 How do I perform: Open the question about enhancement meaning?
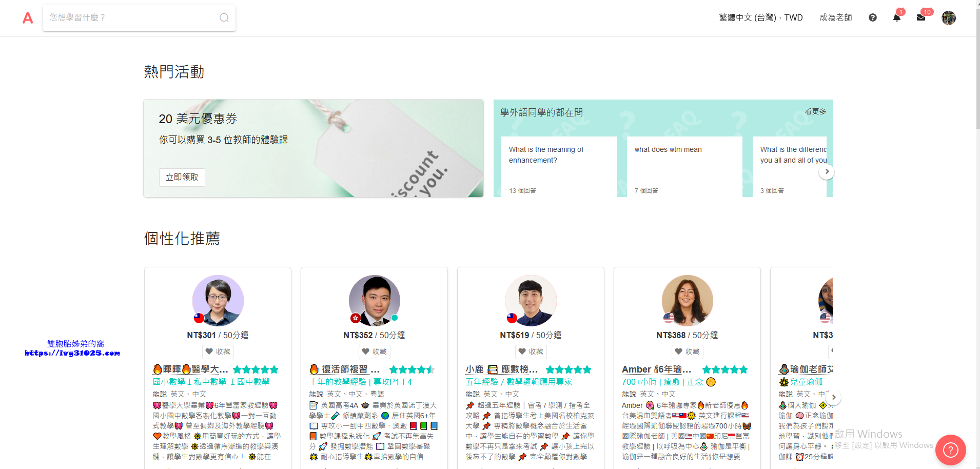pos(546,154)
